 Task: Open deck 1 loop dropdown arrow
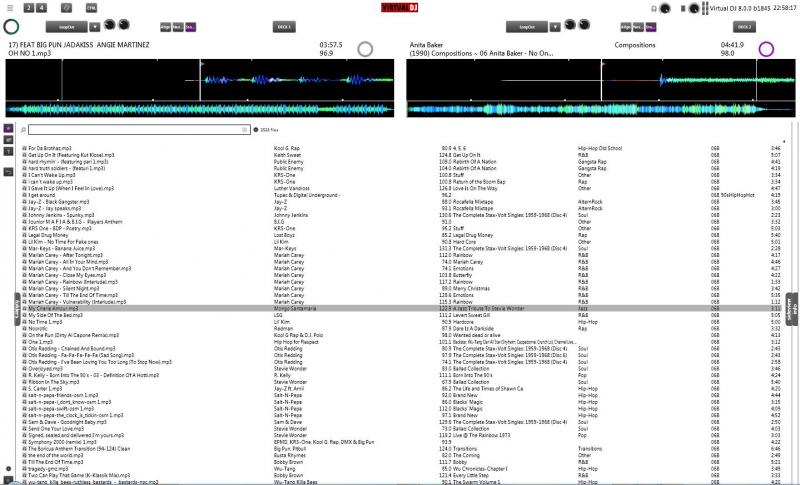[95, 27]
